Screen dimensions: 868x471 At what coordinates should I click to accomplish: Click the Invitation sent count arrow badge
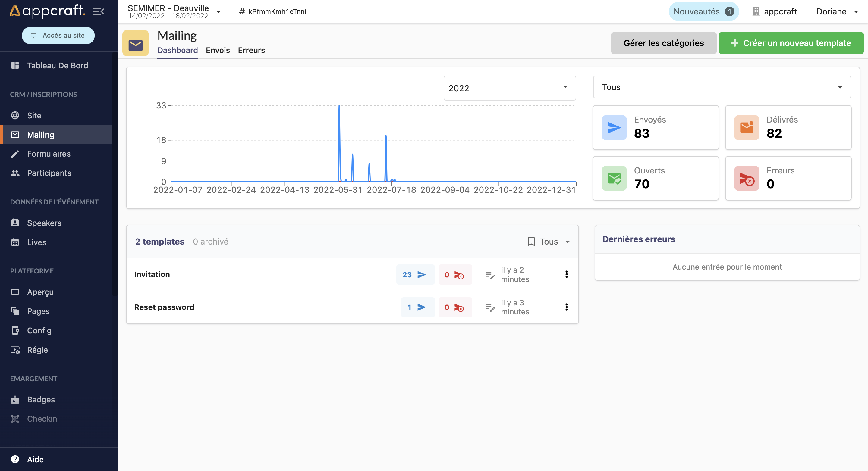(x=415, y=275)
